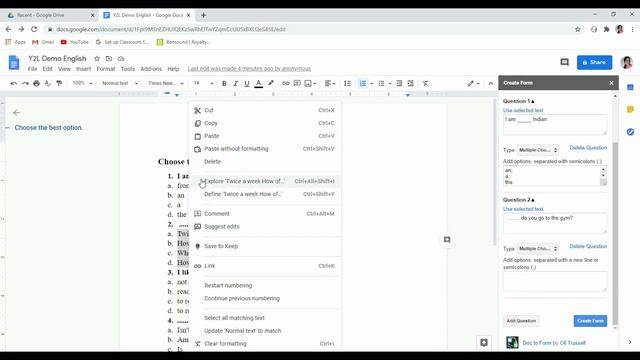Click the bulleted list icon

coord(381,83)
